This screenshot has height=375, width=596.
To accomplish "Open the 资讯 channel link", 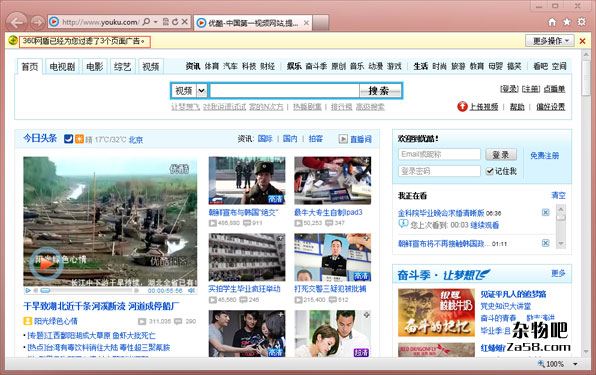I will click(x=193, y=66).
